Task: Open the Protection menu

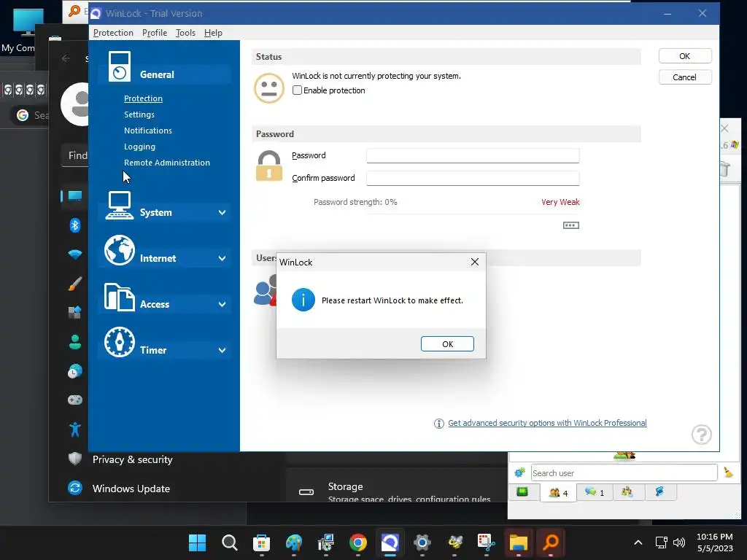Action: tap(113, 33)
